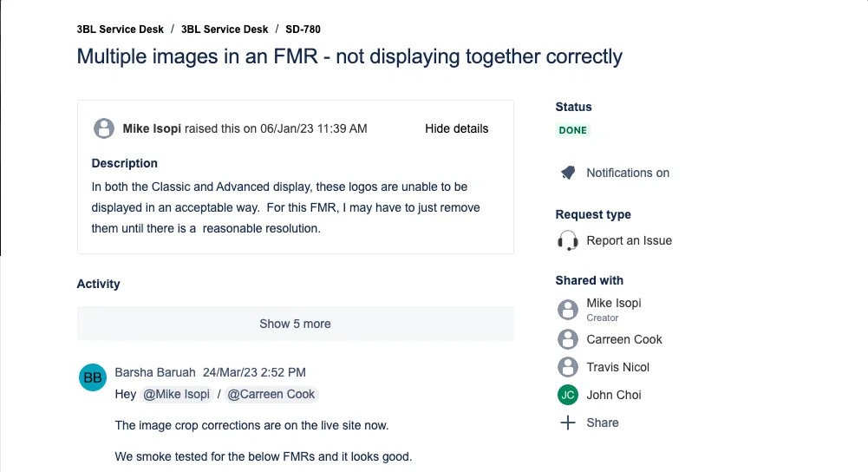Click the image crop corrections comment line
The height and width of the screenshot is (472, 868).
click(251, 425)
